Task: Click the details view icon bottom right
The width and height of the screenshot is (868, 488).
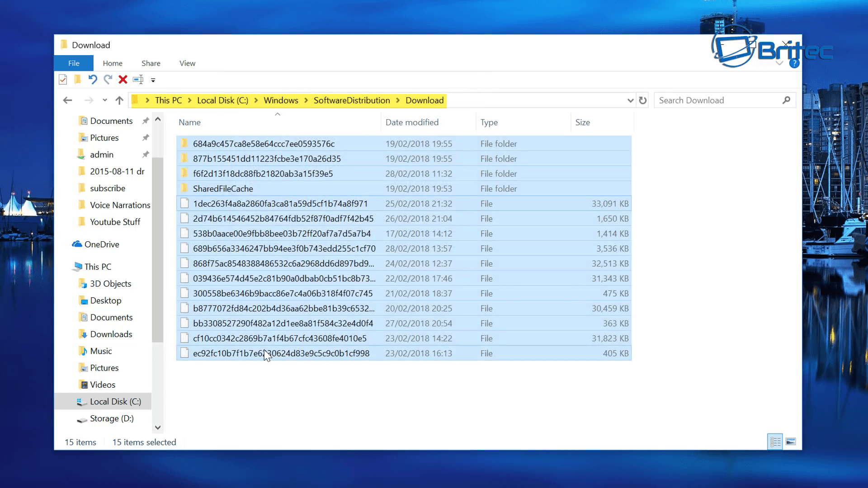Action: pyautogui.click(x=775, y=441)
